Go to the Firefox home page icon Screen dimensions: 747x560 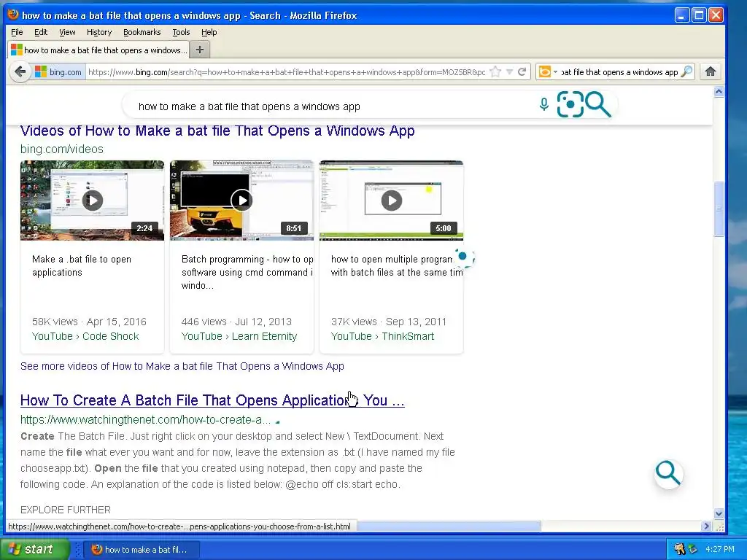pos(711,71)
